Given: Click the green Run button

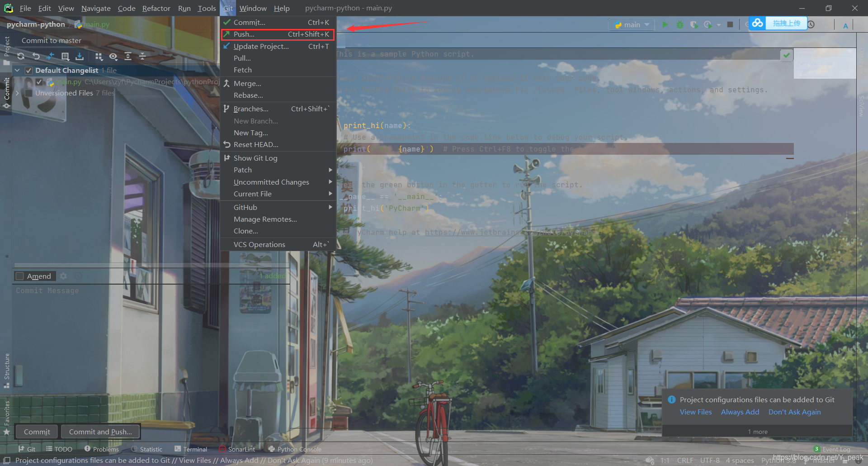Looking at the screenshot, I should click(665, 24).
